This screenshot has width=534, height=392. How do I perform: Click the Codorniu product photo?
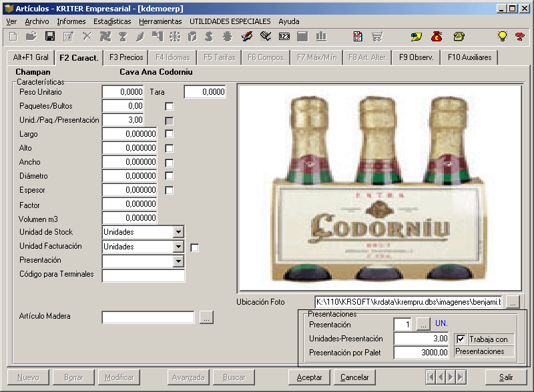click(x=380, y=188)
